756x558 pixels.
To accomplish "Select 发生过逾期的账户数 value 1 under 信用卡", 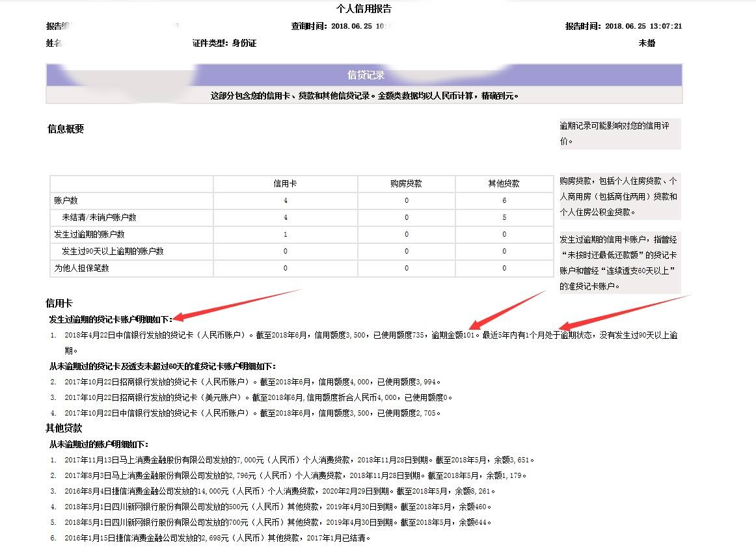I will coord(286,234).
